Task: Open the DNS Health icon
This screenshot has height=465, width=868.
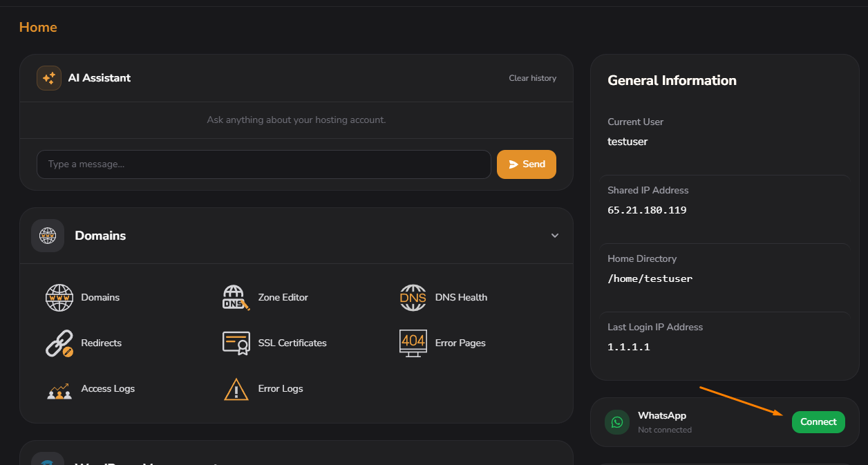Action: pyautogui.click(x=413, y=298)
